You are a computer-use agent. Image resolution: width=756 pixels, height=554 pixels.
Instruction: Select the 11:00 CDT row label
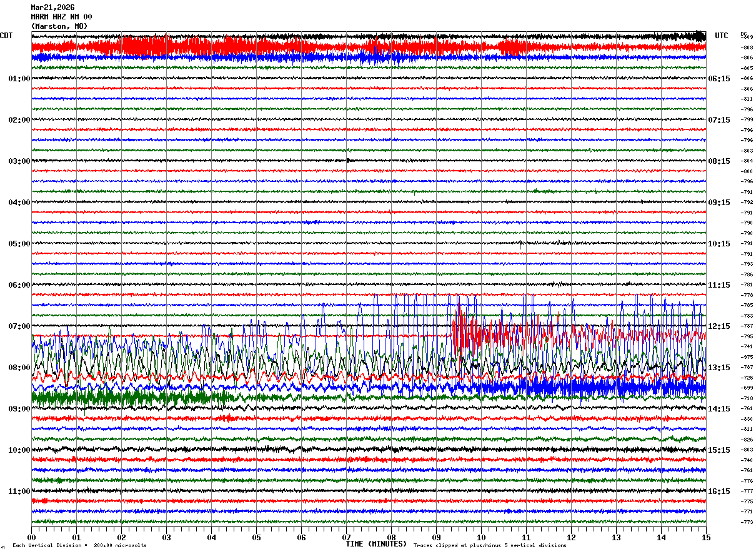tap(19, 491)
